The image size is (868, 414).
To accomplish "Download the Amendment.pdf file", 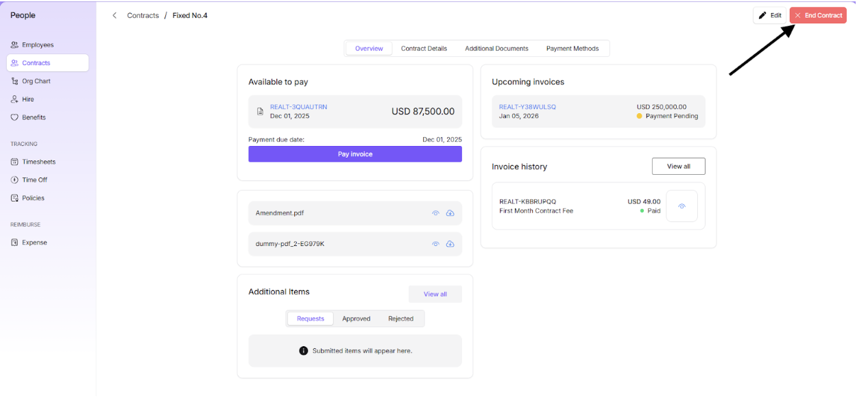I will (x=450, y=213).
